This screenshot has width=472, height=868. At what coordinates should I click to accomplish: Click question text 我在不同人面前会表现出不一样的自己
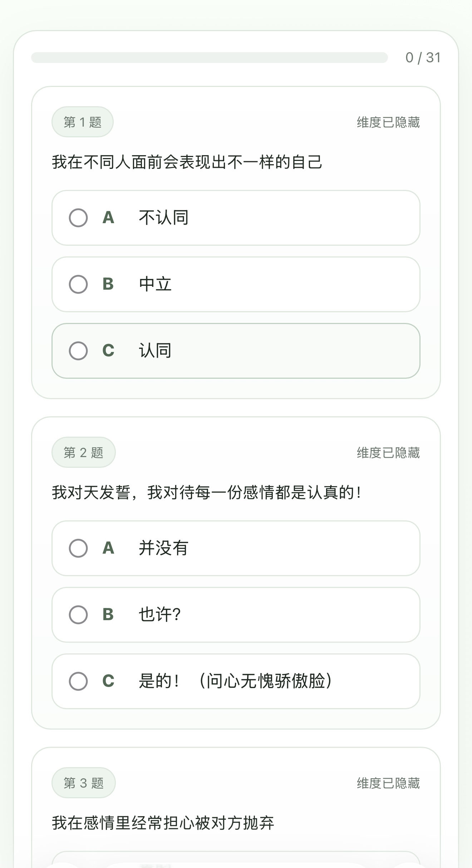coord(187,162)
